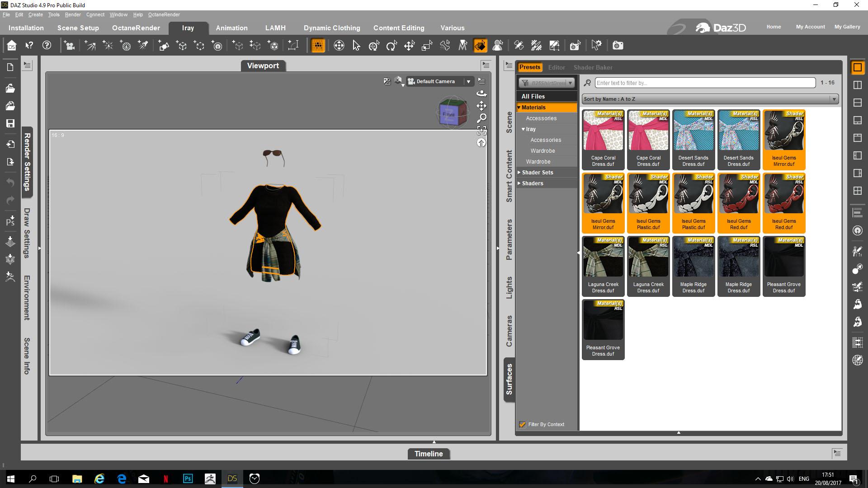Click the My Account link
868x488 pixels.
click(x=810, y=27)
